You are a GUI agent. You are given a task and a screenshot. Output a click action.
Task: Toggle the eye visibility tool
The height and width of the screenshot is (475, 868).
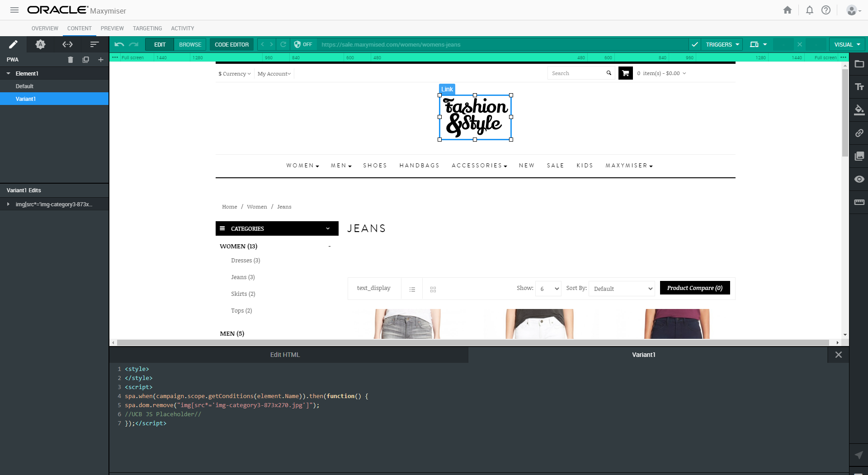(x=859, y=179)
